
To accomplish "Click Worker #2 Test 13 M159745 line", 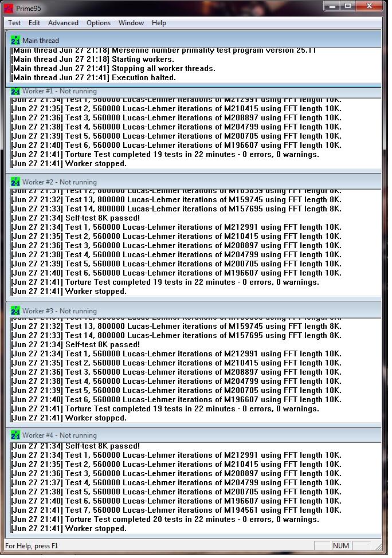I will (177, 199).
